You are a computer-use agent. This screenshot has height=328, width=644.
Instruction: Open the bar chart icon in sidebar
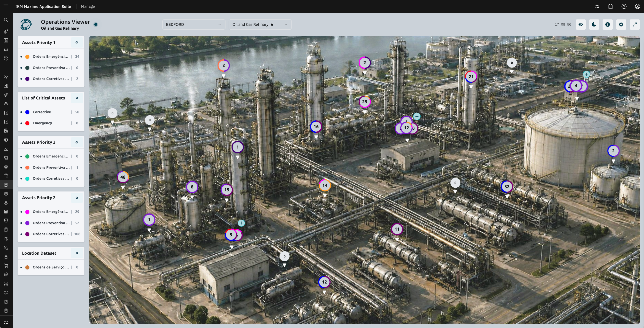click(x=6, y=86)
